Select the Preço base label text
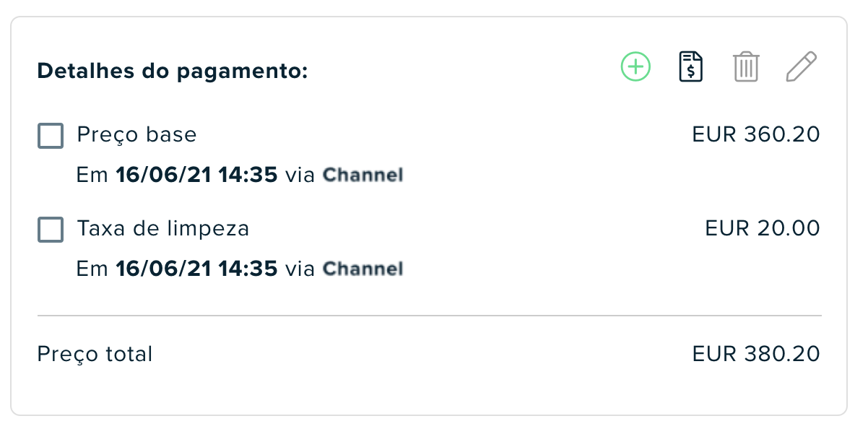The image size is (868, 429). (x=136, y=135)
